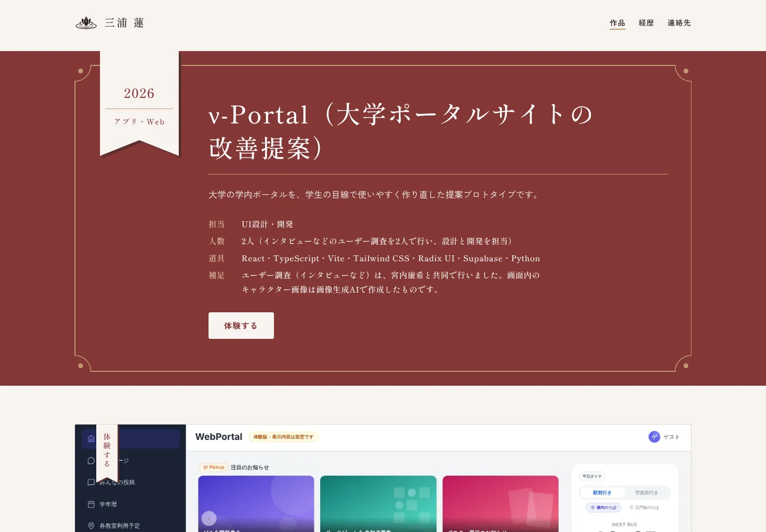Switch to the 市役所行き bus direction
Viewport: 766px width, 532px height.
pos(646,493)
